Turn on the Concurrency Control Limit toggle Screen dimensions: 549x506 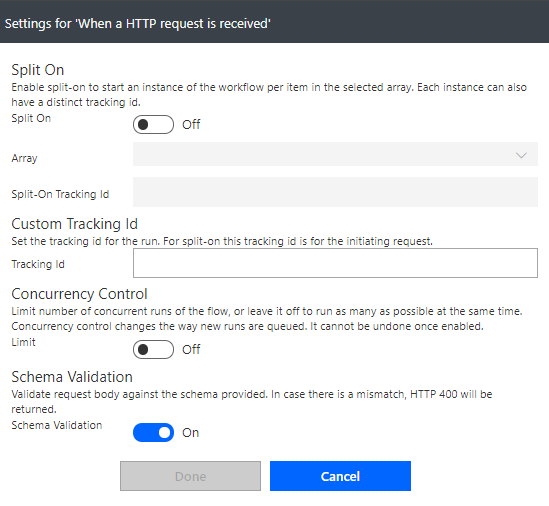153,349
